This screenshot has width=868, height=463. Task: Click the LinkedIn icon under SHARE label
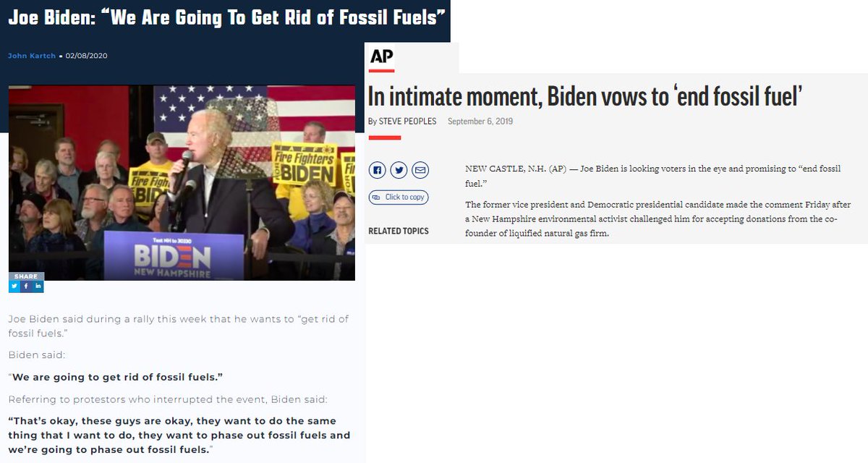point(38,286)
